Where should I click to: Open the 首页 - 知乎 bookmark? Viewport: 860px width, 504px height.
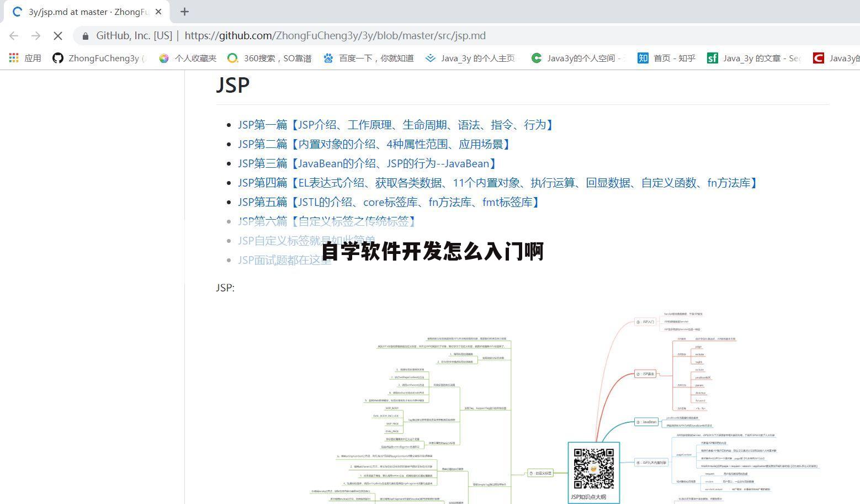pyautogui.click(x=666, y=58)
